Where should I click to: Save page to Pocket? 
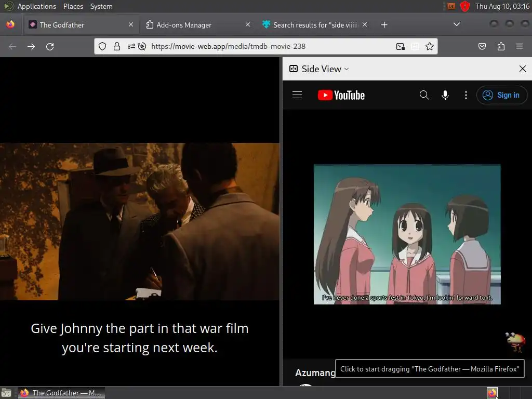click(x=482, y=46)
